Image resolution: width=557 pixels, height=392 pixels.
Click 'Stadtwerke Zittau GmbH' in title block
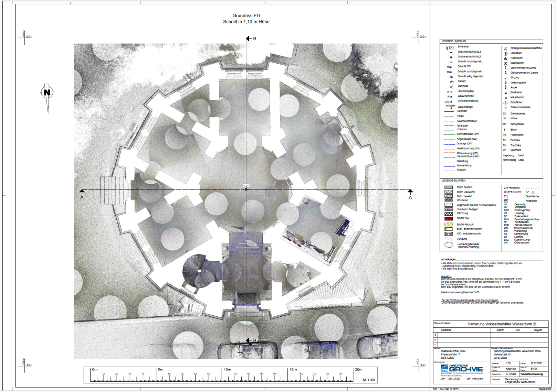[454, 351]
